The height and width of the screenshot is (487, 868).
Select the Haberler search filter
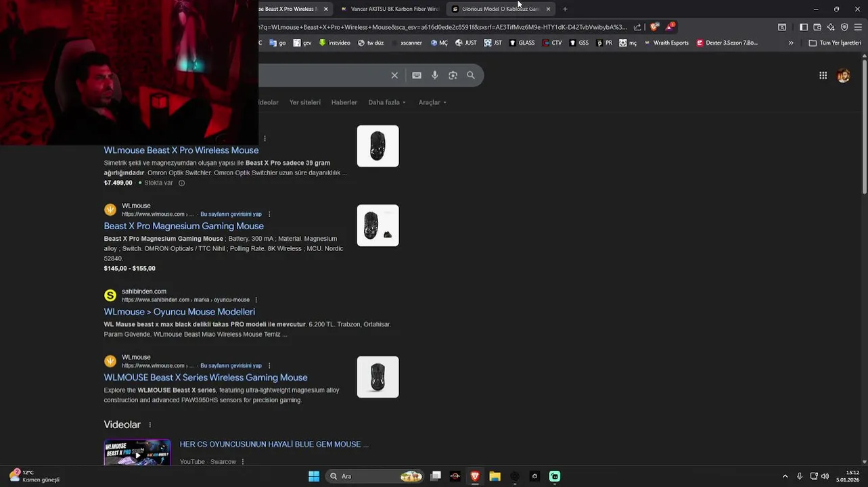click(344, 102)
